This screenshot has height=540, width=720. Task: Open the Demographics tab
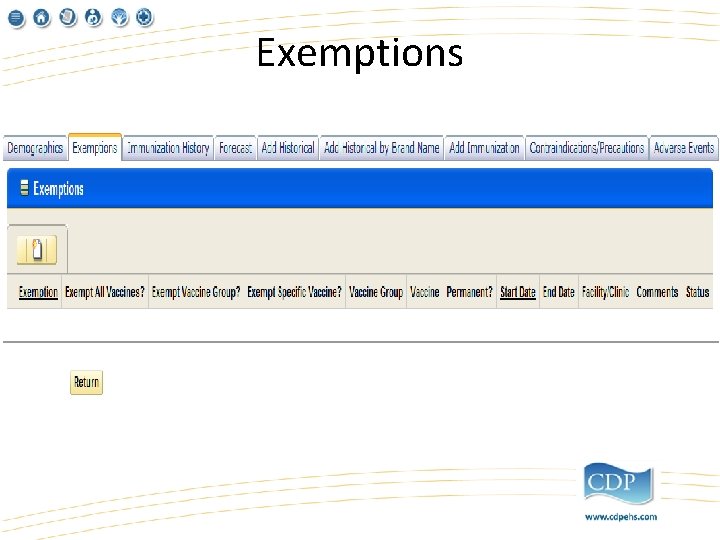coord(35,148)
